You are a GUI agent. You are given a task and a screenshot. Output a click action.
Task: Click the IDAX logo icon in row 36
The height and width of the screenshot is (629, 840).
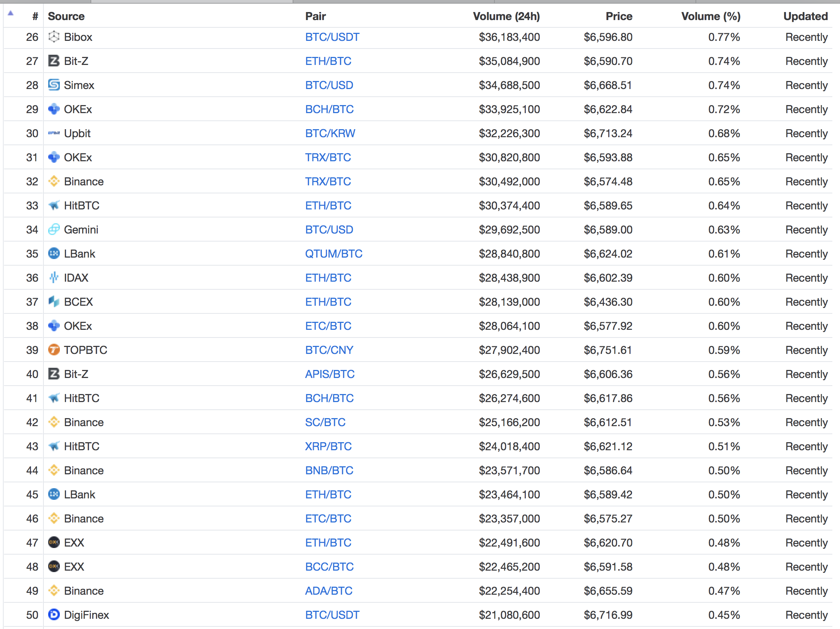coord(54,278)
